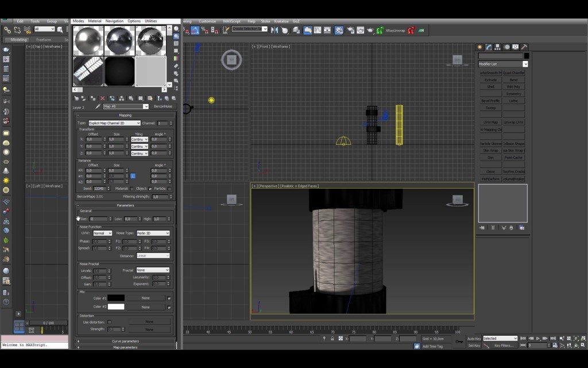Select the window reflection material sample slot

(x=88, y=71)
